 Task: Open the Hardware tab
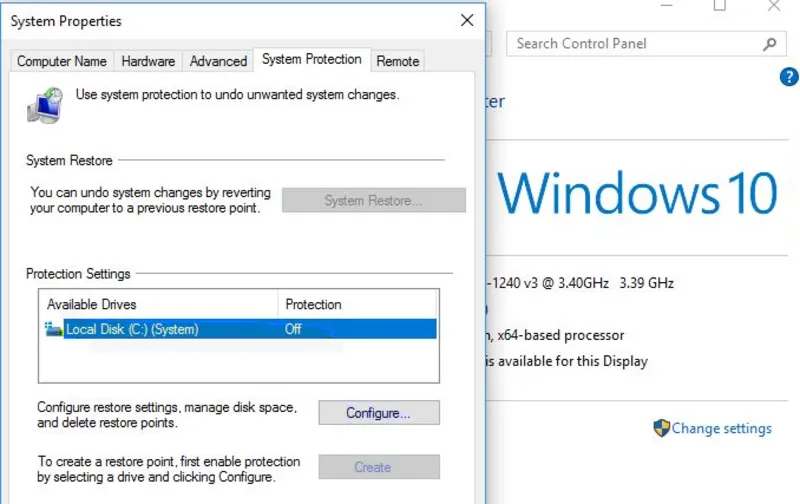148,61
